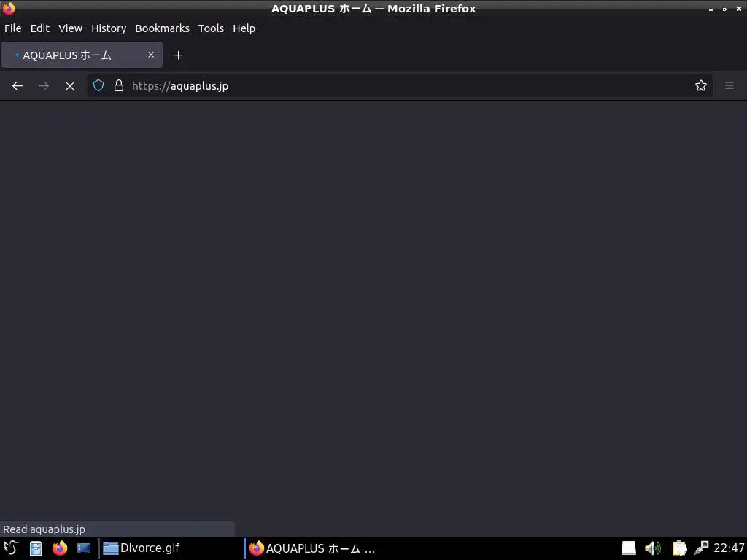Close the Firefox window

(x=739, y=9)
